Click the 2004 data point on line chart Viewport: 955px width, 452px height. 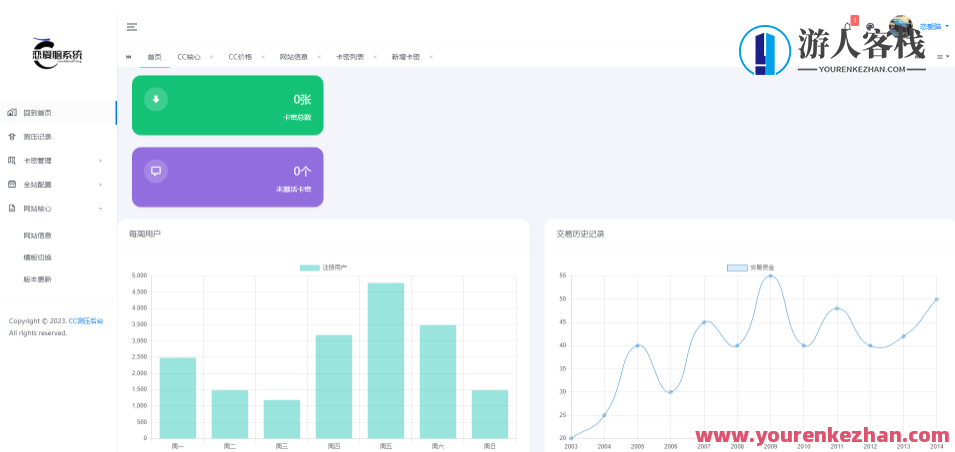coord(604,415)
